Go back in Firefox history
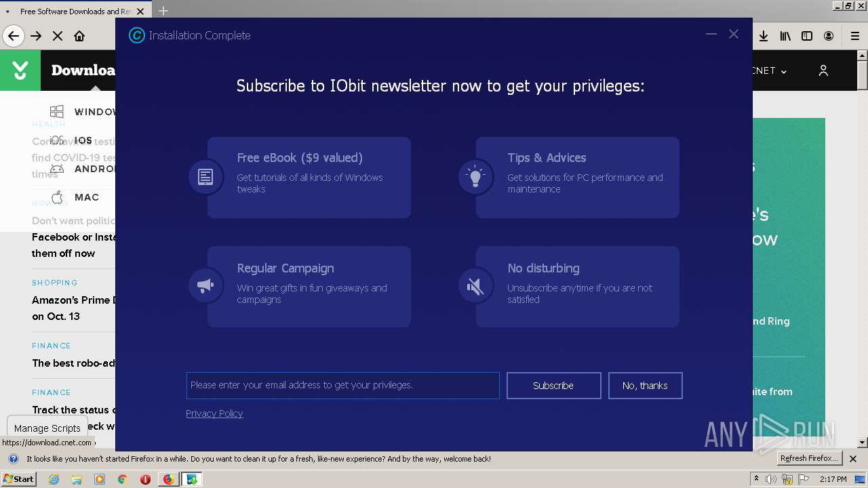Image resolution: width=868 pixels, height=488 pixels. 14,36
